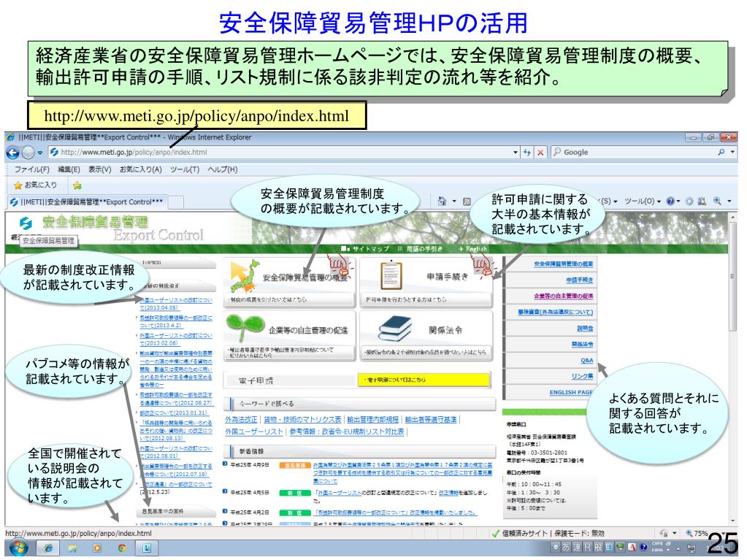The width and height of the screenshot is (747, 560).
Task: Click the stacked books icon for 関係法令
Action: point(395,329)
